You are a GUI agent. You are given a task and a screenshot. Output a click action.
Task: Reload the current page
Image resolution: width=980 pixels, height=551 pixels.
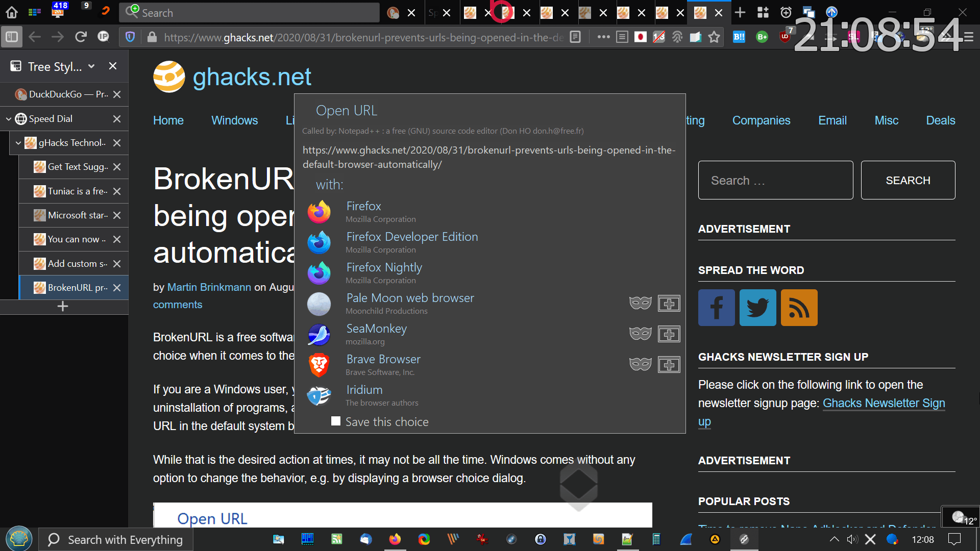pyautogui.click(x=81, y=37)
